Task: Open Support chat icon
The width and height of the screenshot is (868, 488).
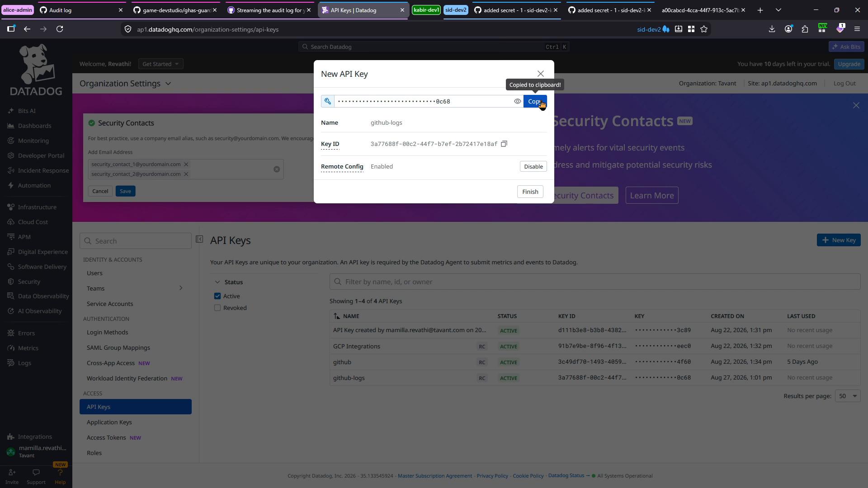Action: click(36, 472)
